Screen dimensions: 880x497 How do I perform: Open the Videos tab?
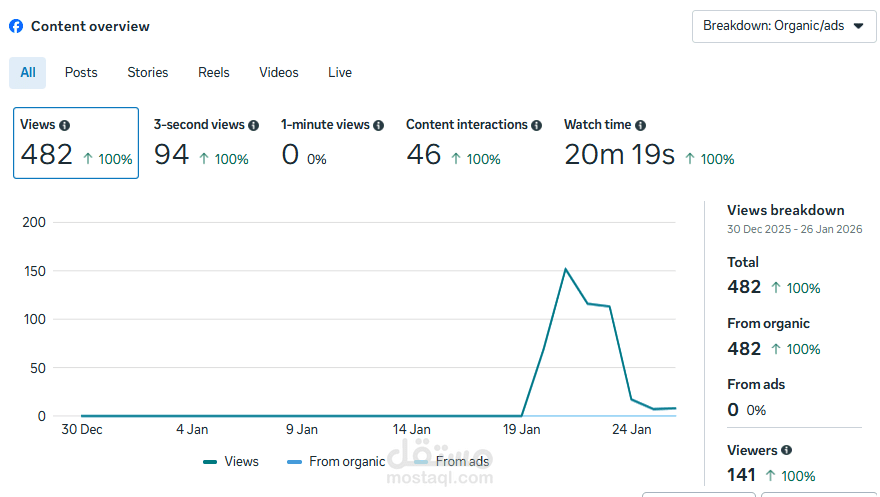[x=279, y=73]
